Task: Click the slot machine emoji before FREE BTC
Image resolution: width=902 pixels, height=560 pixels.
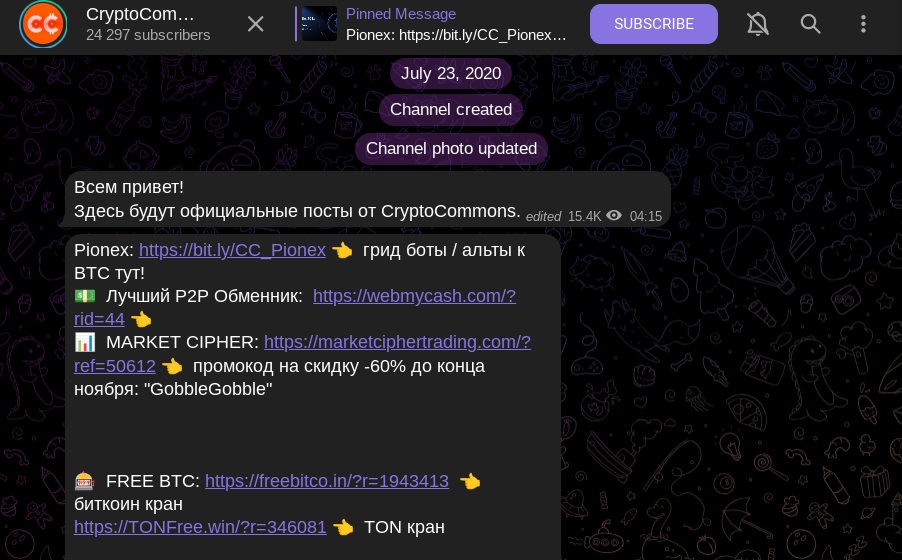Action: 85,482
